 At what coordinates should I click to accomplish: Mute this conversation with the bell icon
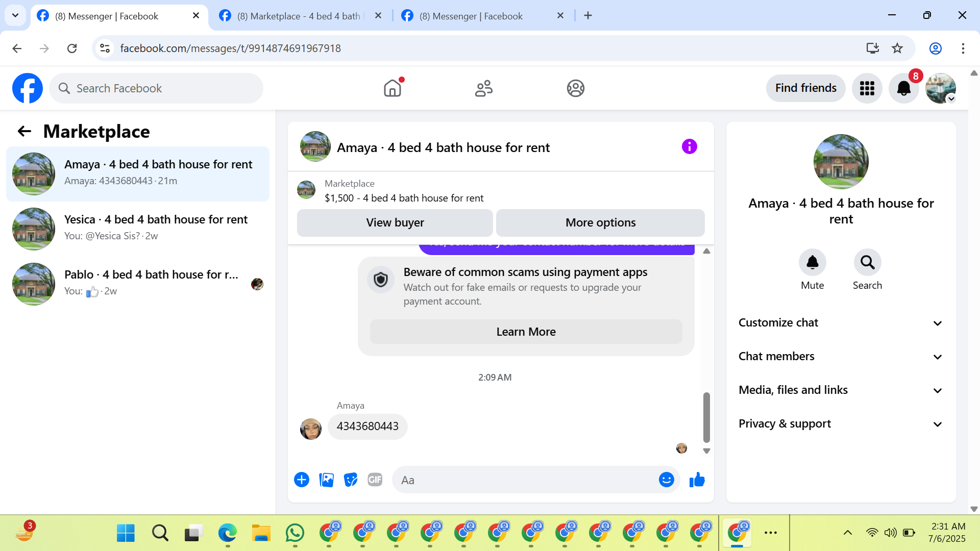pyautogui.click(x=812, y=263)
